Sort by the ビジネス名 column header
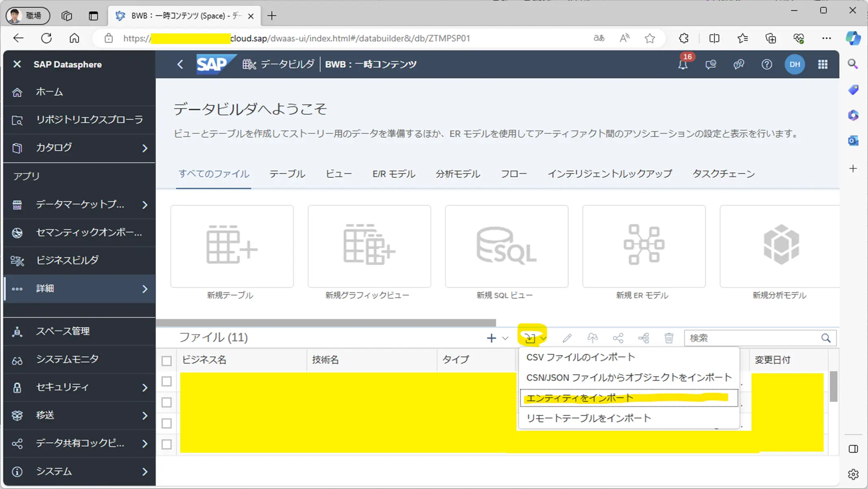This screenshot has height=489, width=868. (x=242, y=360)
